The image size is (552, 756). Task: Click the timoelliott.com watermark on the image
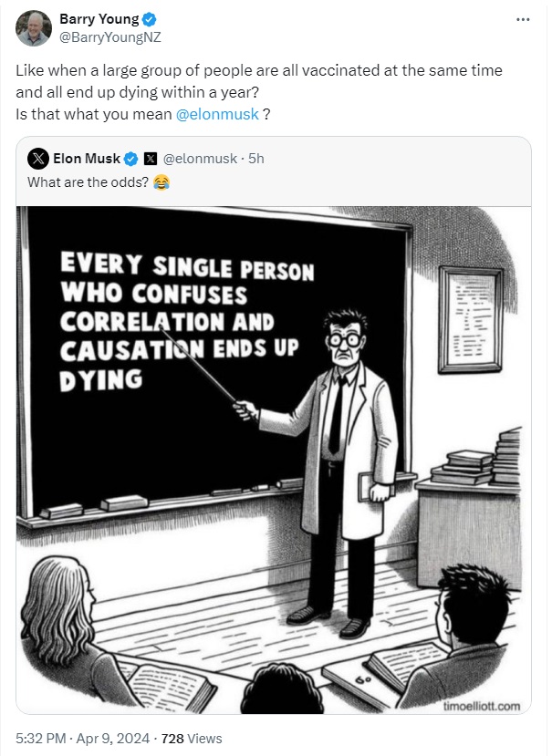pos(481,707)
